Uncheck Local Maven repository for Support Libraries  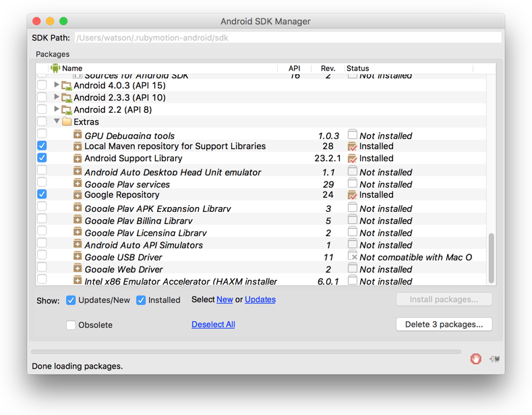click(x=42, y=146)
